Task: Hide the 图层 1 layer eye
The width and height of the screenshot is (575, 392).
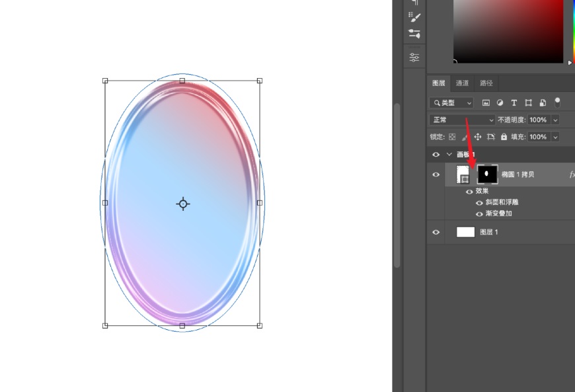Action: (436, 232)
